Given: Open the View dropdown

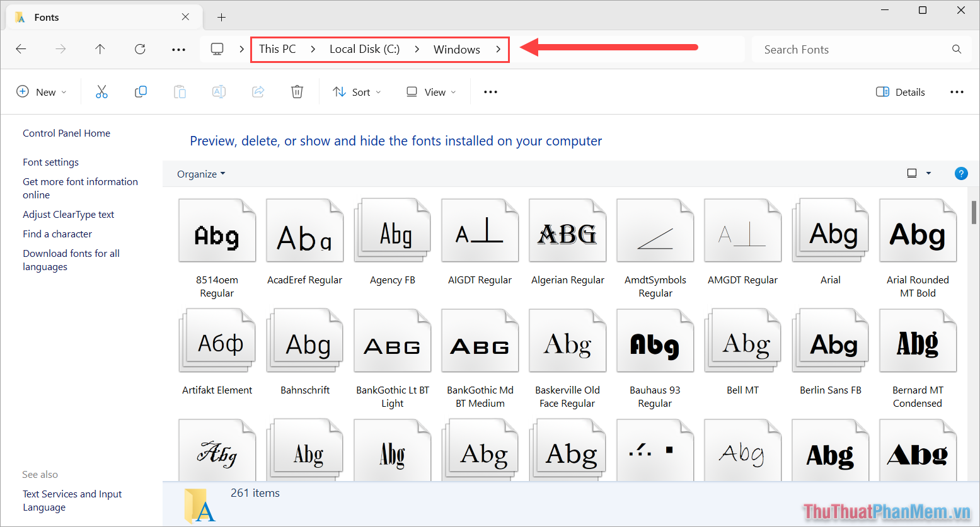Looking at the screenshot, I should (x=430, y=91).
